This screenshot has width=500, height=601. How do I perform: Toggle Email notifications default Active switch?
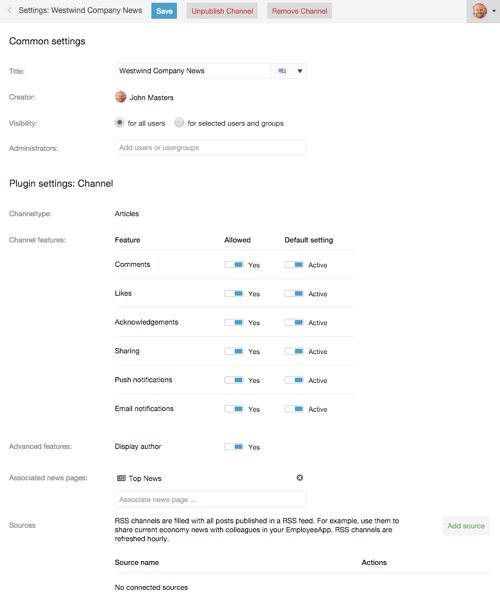[x=294, y=409]
